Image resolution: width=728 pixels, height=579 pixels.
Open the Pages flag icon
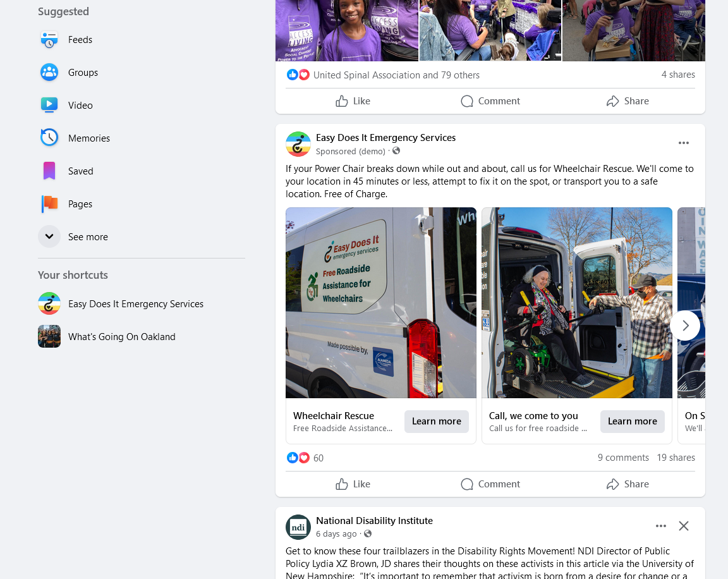[49, 204]
